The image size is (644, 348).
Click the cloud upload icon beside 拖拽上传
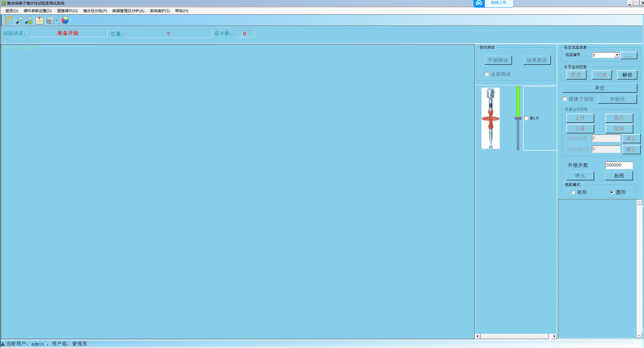tap(479, 3)
